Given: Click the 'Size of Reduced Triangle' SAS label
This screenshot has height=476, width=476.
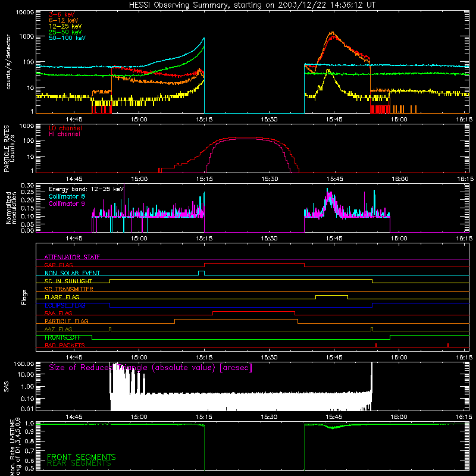Looking at the screenshot, I should [151, 368].
